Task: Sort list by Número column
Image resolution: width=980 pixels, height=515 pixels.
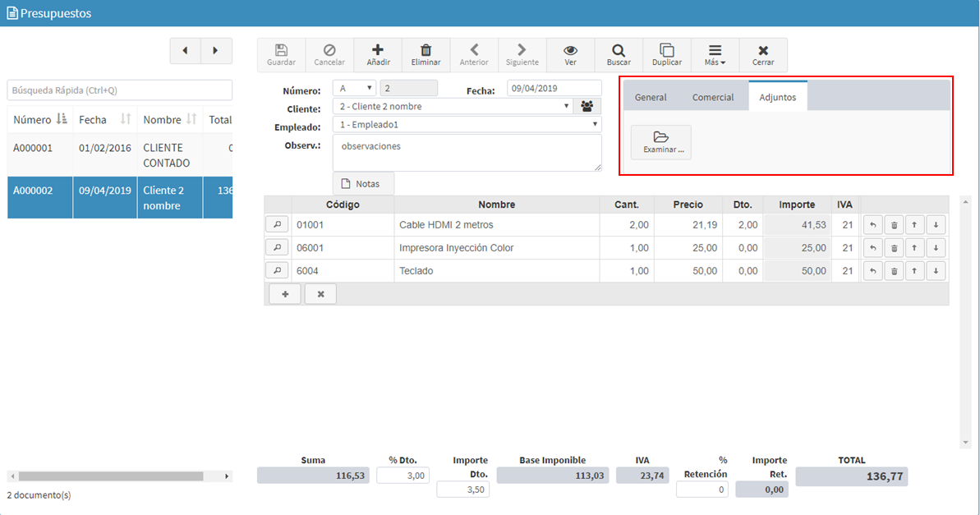Action: click(40, 119)
